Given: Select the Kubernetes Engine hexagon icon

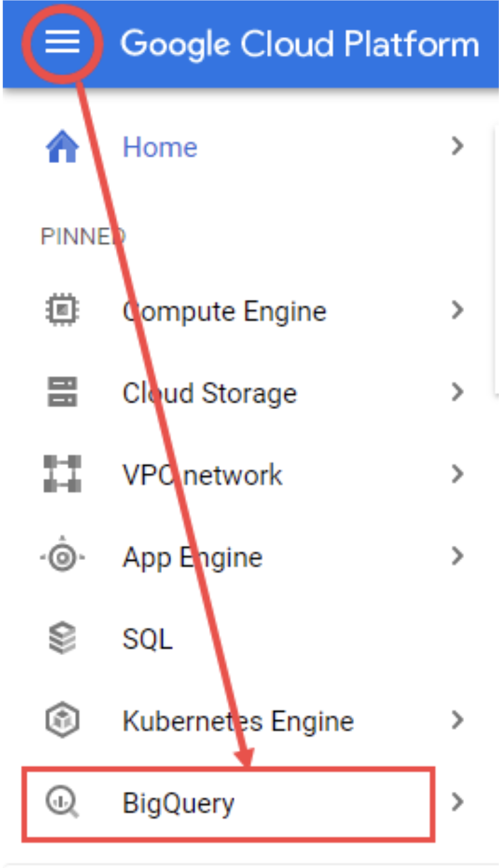Looking at the screenshot, I should click(x=62, y=720).
